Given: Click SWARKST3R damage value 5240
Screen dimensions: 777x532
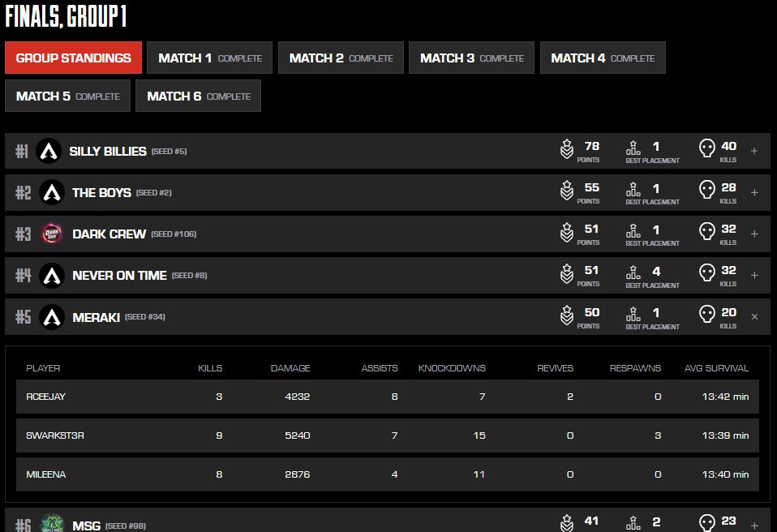Looking at the screenshot, I should (x=298, y=435).
